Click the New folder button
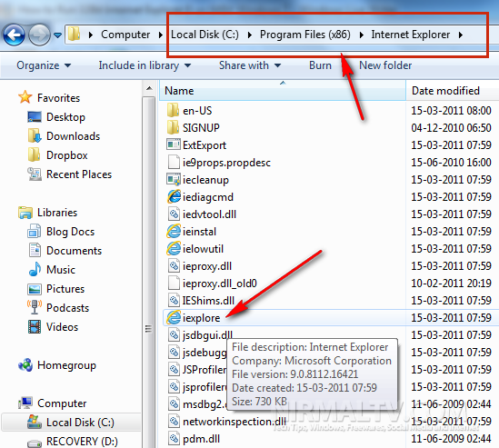 pyautogui.click(x=385, y=65)
